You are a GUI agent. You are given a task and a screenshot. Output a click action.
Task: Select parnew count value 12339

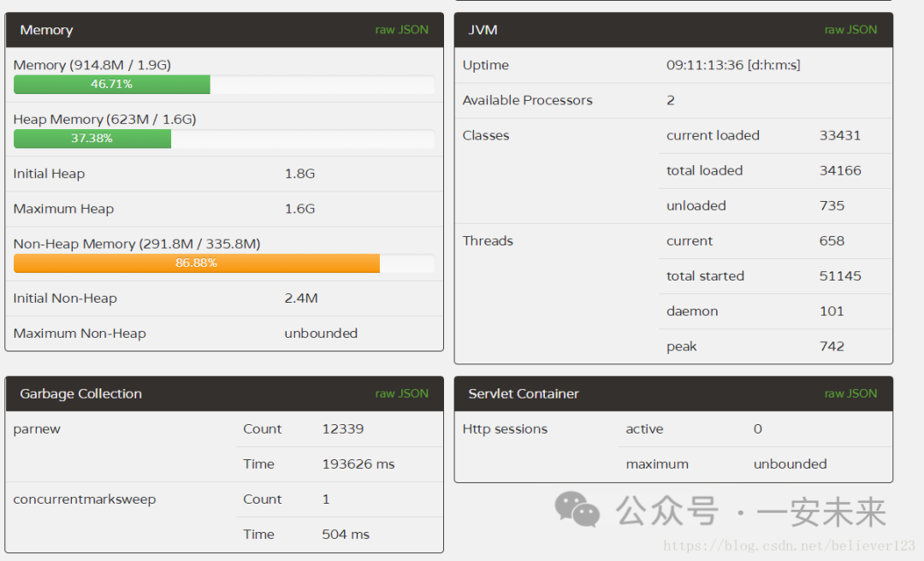tap(342, 429)
